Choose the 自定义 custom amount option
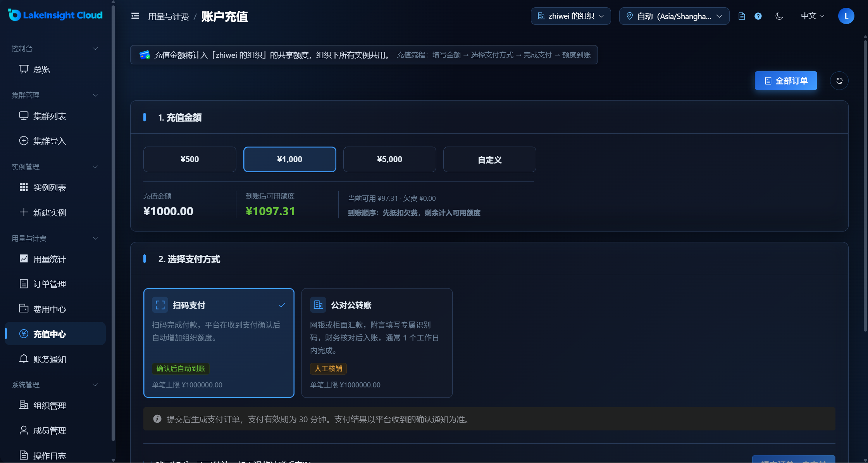This screenshot has height=463, width=868. pos(490,159)
